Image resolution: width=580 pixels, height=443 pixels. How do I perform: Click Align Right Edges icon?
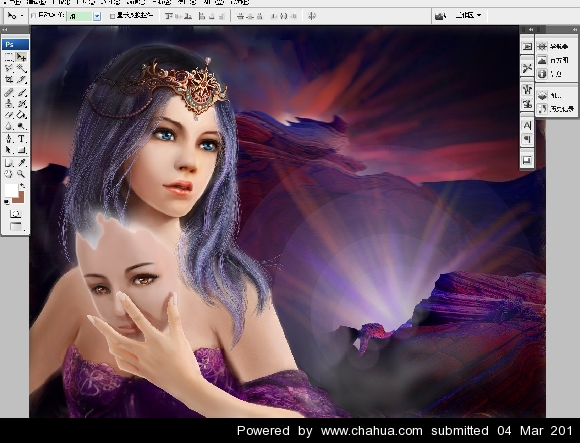tap(222, 16)
